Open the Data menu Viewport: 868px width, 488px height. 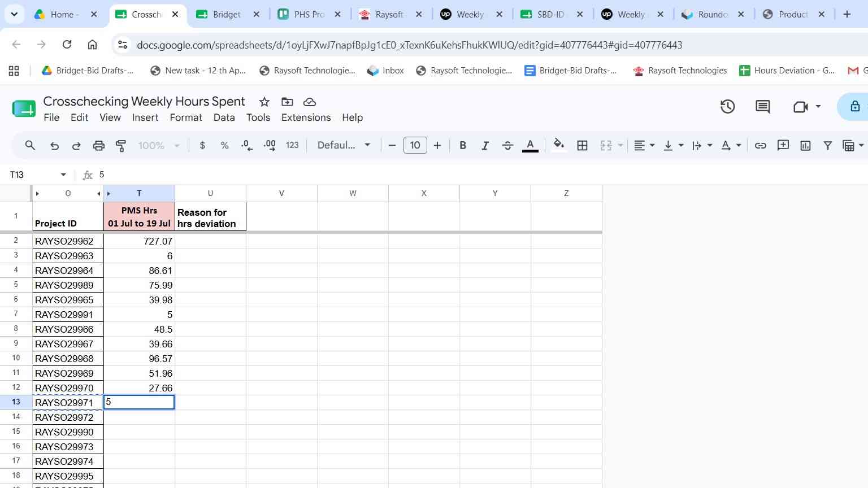(224, 117)
